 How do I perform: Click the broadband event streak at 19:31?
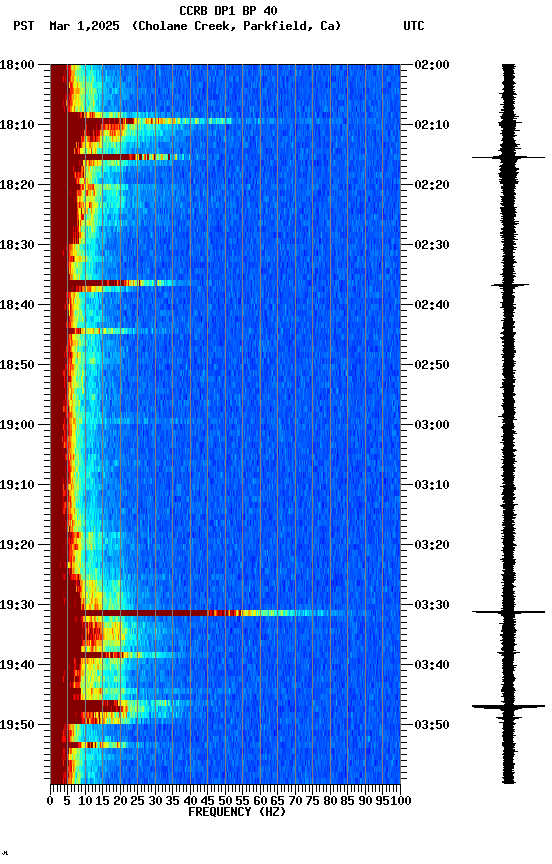[207, 613]
